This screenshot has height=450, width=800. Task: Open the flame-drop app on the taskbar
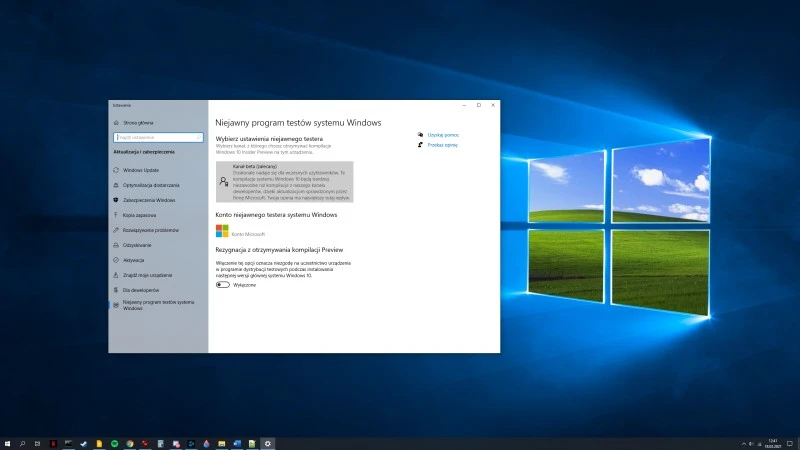coord(206,444)
